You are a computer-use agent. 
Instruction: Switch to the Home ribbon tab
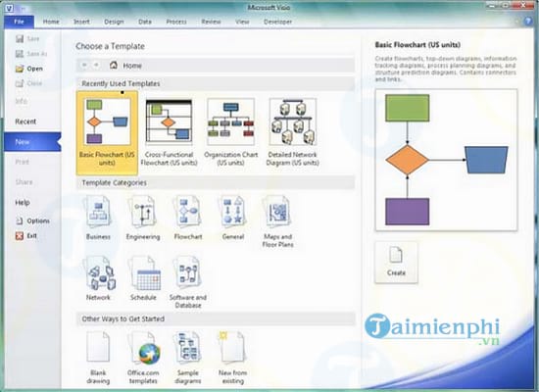[x=51, y=22]
